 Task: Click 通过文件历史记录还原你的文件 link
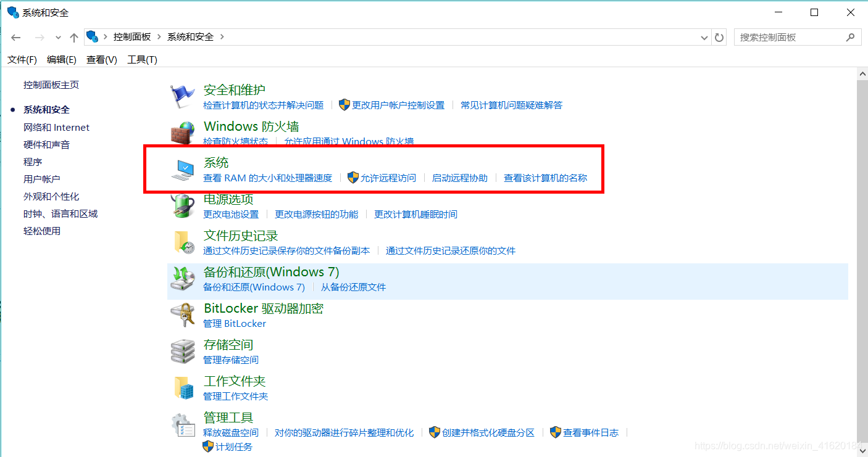(451, 250)
